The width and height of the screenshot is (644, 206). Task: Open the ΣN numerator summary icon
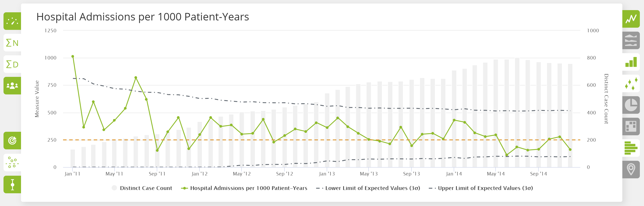tap(12, 43)
